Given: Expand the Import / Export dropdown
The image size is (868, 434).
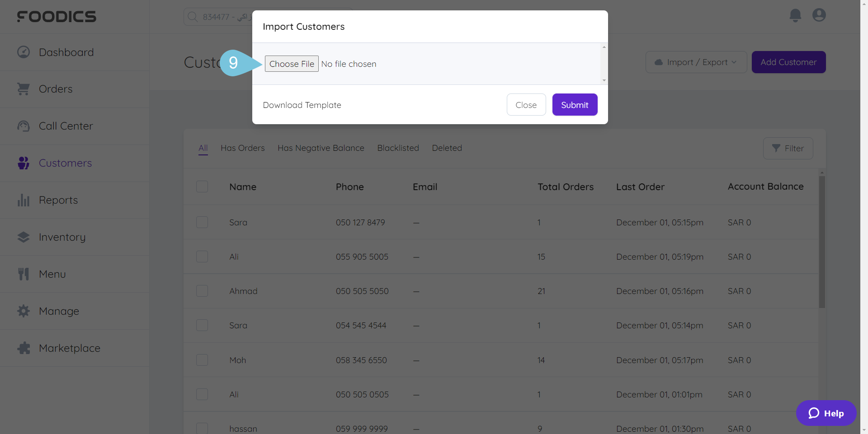Looking at the screenshot, I should click(696, 62).
